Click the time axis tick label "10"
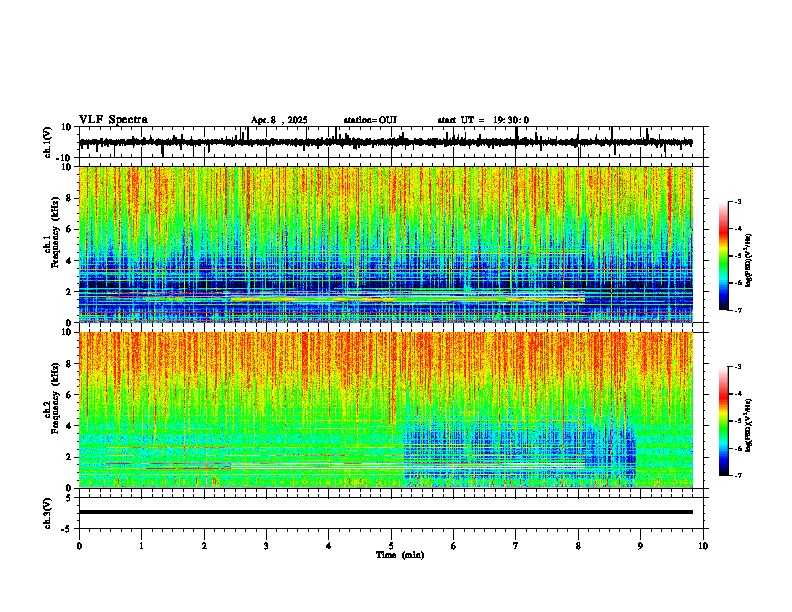792x612 pixels. click(x=703, y=546)
